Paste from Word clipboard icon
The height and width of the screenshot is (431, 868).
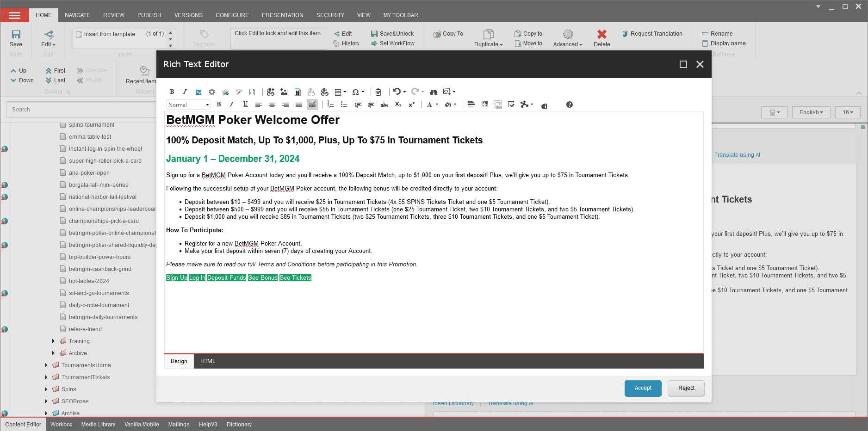coord(378,92)
